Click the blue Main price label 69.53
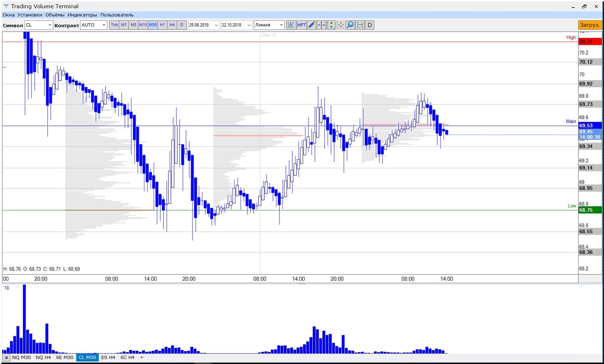This screenshot has height=364, width=604. click(590, 125)
